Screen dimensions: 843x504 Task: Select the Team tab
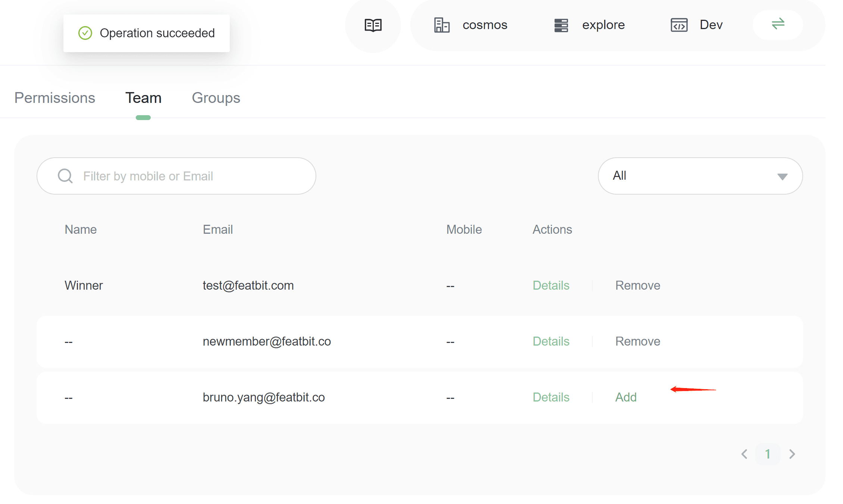coord(143,98)
